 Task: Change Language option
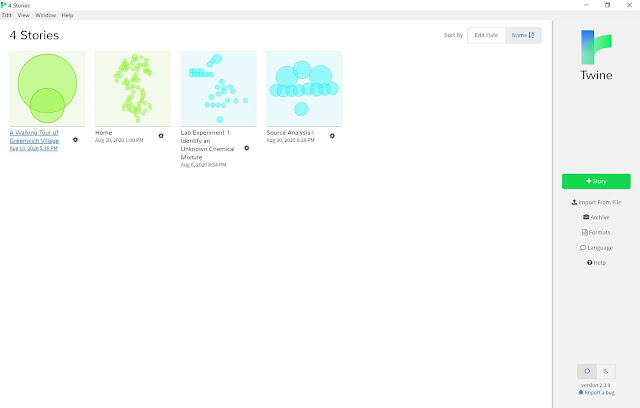[596, 248]
